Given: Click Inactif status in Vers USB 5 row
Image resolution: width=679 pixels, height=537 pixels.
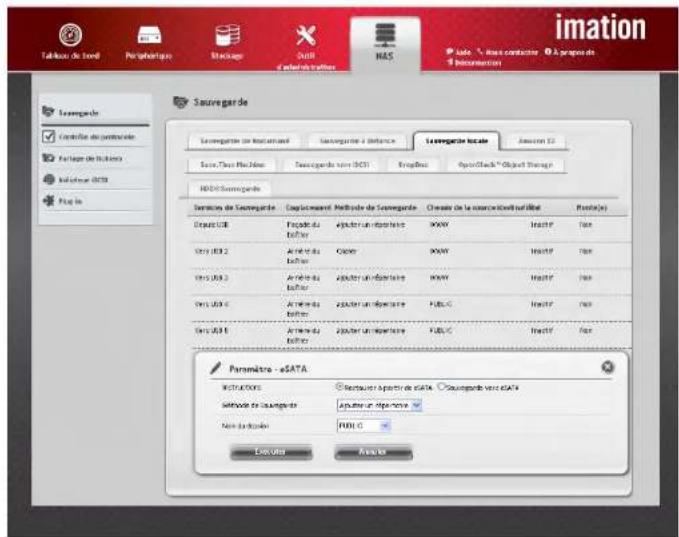Looking at the screenshot, I should tap(542, 331).
